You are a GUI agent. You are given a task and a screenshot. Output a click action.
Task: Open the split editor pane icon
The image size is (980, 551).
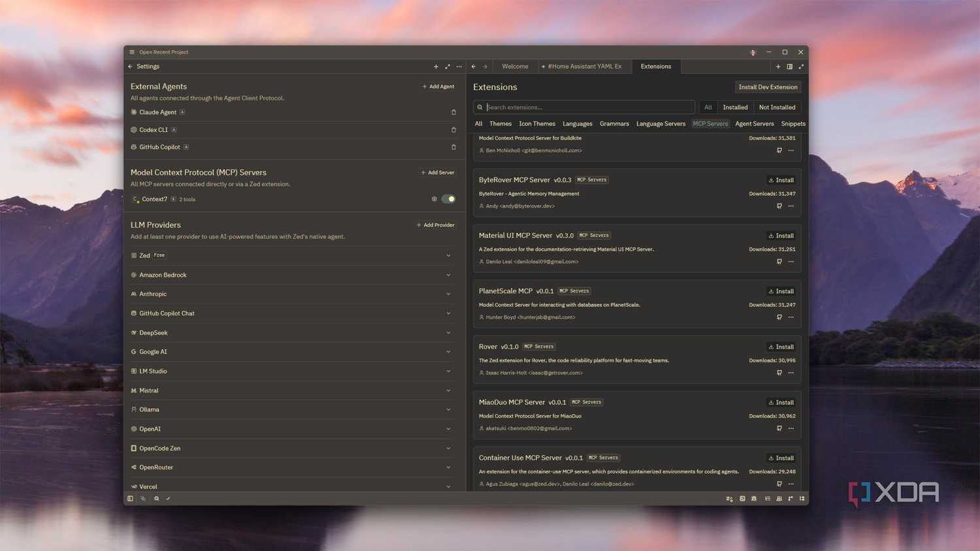[x=789, y=67]
